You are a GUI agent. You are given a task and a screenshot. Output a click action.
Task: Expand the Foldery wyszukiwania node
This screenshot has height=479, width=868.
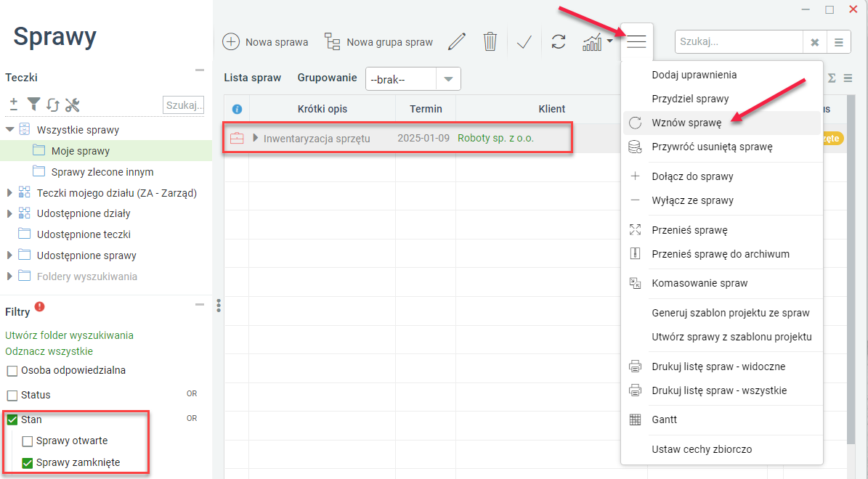pos(9,276)
